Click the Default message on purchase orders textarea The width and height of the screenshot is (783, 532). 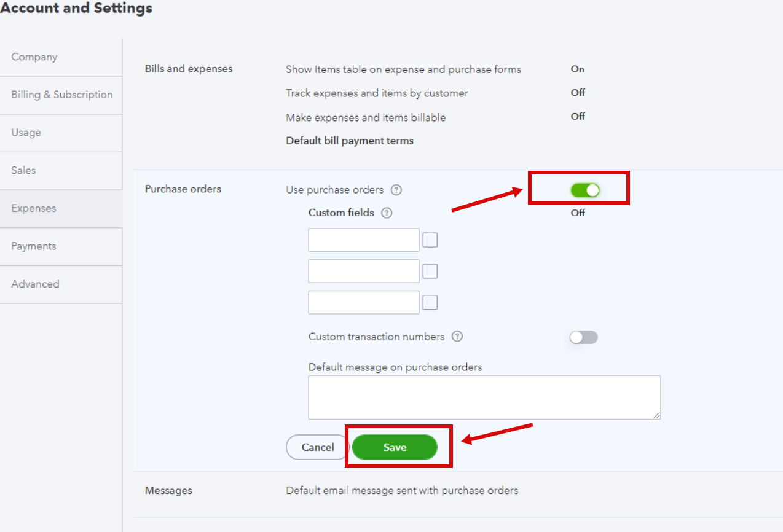pos(484,397)
